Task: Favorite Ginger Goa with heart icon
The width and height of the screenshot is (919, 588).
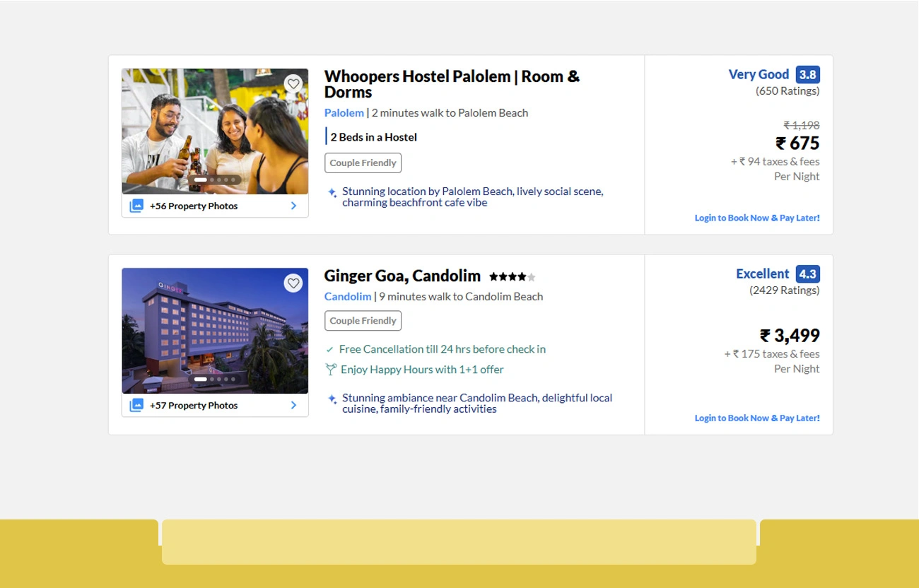Action: coord(293,283)
